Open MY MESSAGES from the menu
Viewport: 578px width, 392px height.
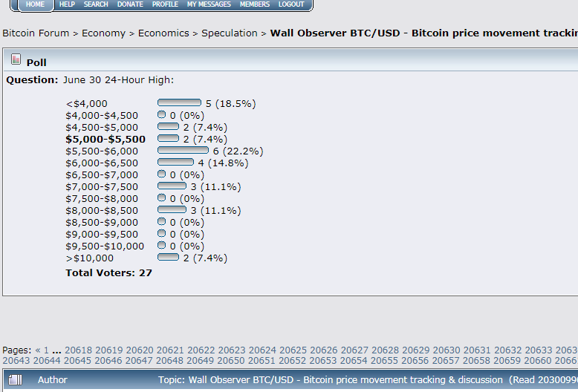(x=209, y=4)
